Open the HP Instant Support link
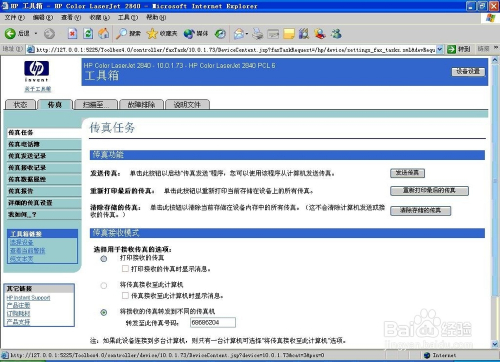The image size is (500, 362). (28, 298)
